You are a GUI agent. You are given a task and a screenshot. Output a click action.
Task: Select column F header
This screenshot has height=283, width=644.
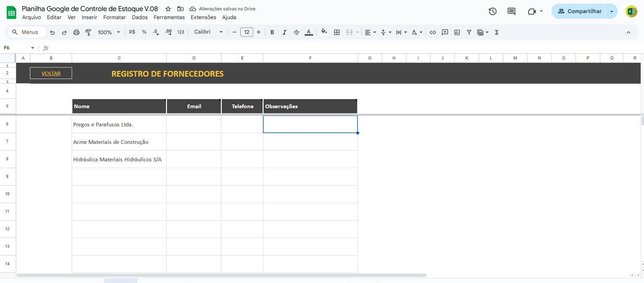(x=310, y=58)
